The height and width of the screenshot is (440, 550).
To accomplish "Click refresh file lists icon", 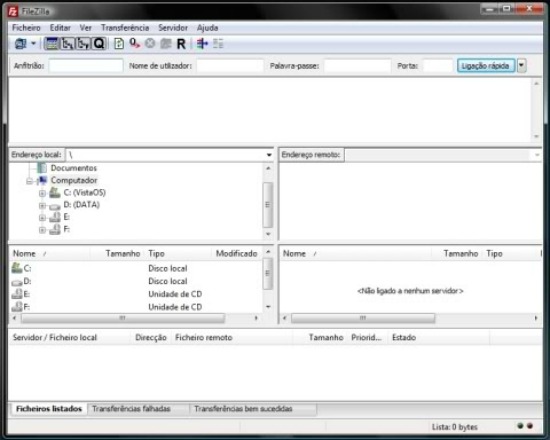I will coord(119,44).
